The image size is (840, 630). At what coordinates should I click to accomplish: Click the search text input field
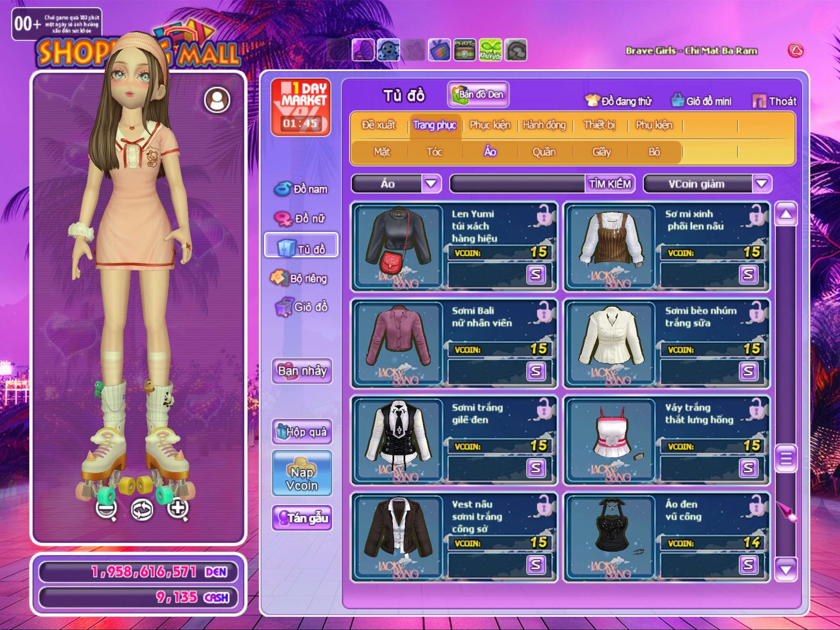[518, 184]
